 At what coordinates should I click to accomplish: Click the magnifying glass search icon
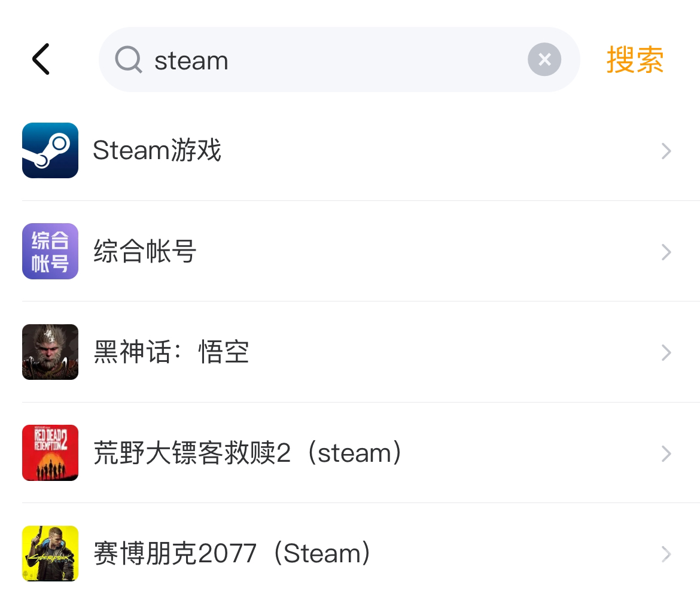(x=128, y=60)
